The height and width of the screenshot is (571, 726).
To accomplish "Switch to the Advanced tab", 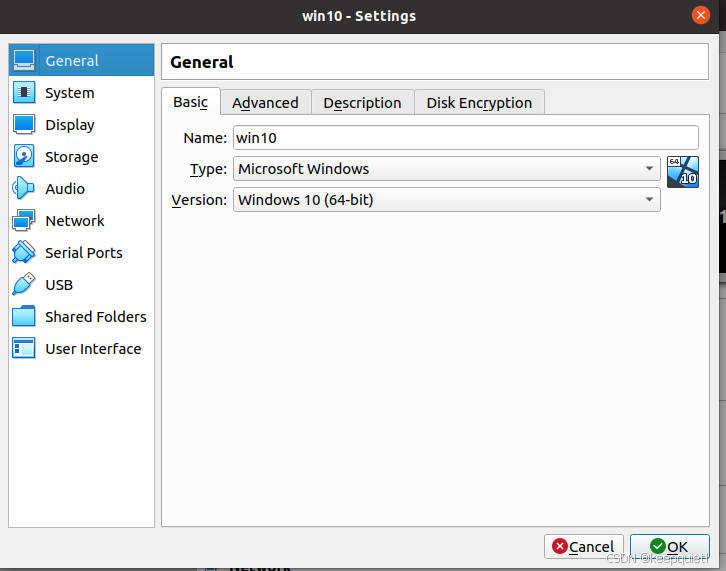I will [x=265, y=102].
